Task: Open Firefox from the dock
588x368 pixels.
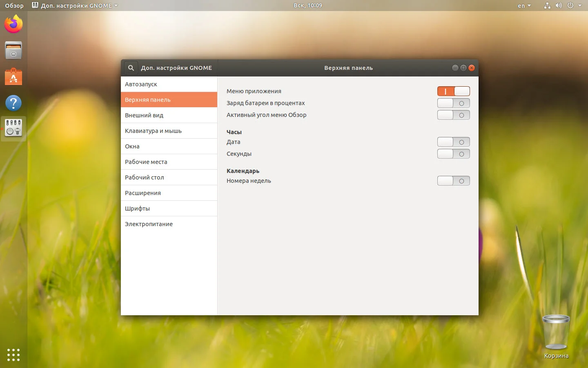Action: pyautogui.click(x=13, y=24)
